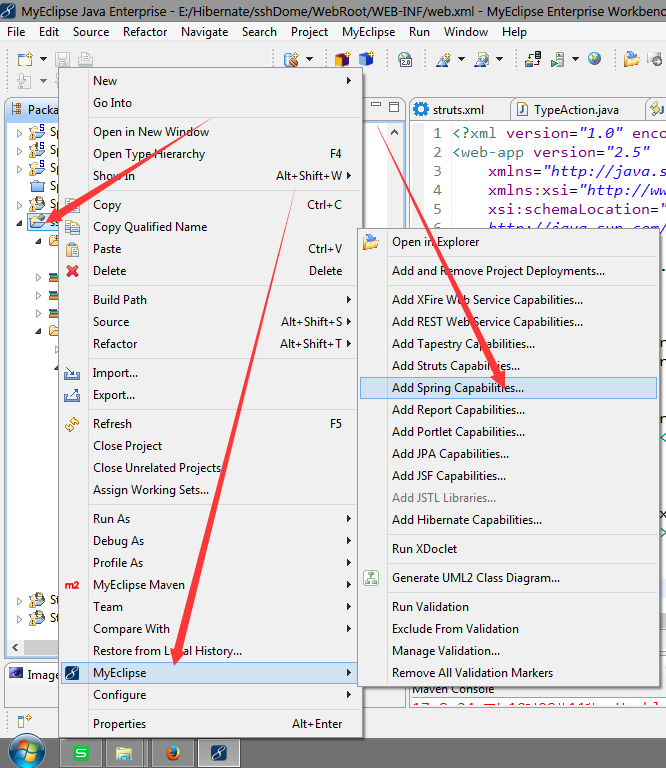The image size is (666, 768).
Task: Open the Window menu
Action: pos(466,32)
